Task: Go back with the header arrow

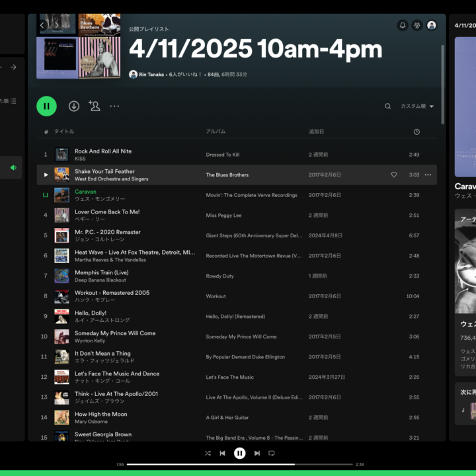Action: [x=42, y=26]
